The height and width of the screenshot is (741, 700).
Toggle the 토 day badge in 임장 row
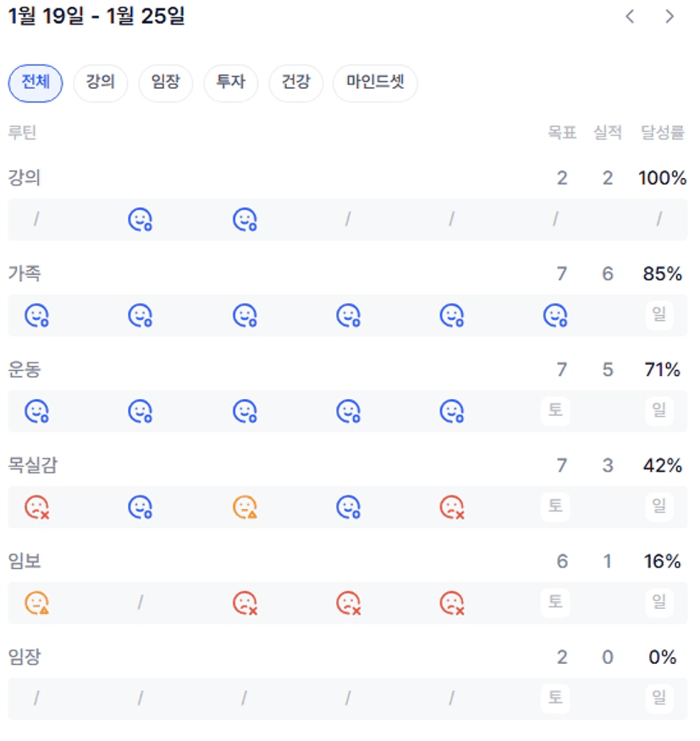pyautogui.click(x=555, y=698)
